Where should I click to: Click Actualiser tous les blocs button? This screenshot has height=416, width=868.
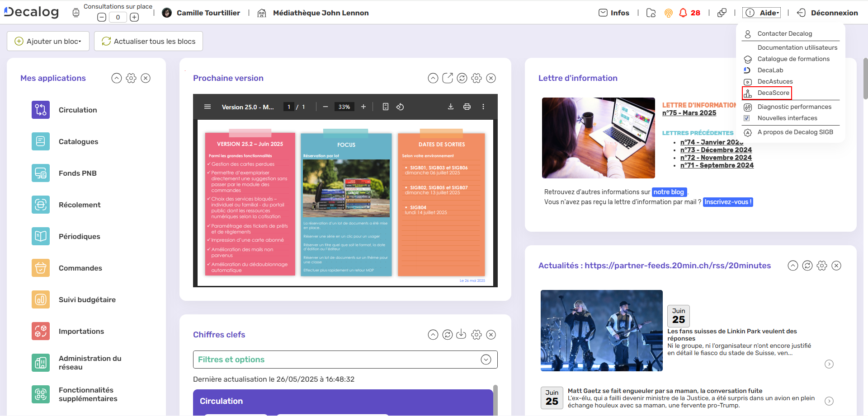pyautogui.click(x=149, y=41)
